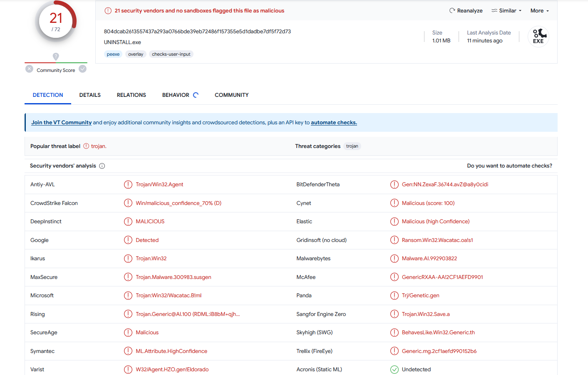Click the Elastic detection alert icon
Image resolution: width=588 pixels, height=375 pixels.
(x=394, y=222)
